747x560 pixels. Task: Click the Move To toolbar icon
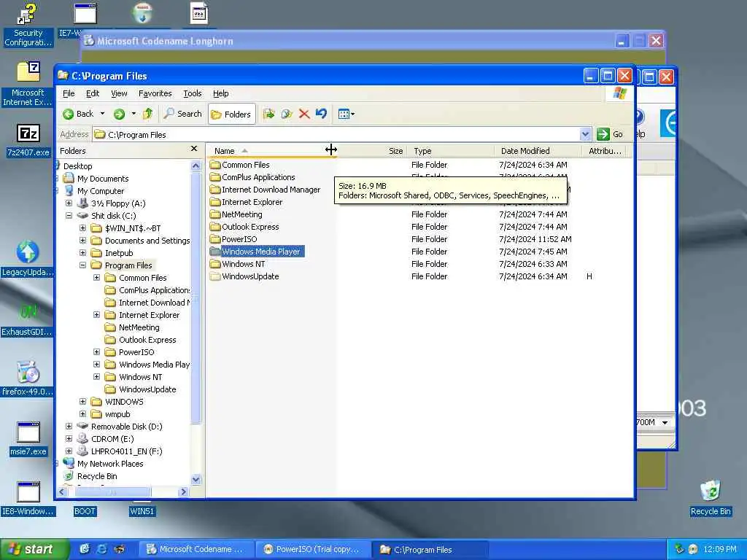click(269, 114)
